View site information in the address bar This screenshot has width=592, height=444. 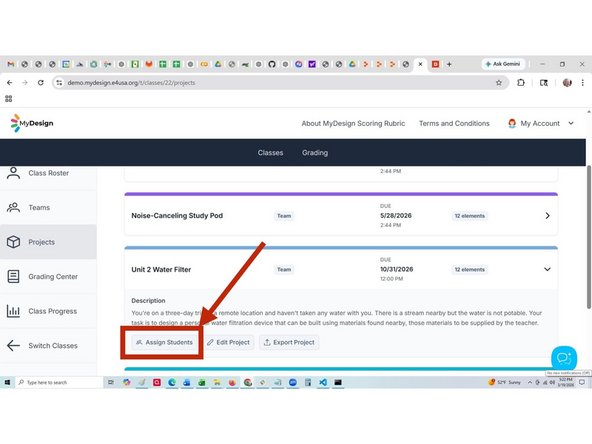(x=59, y=83)
